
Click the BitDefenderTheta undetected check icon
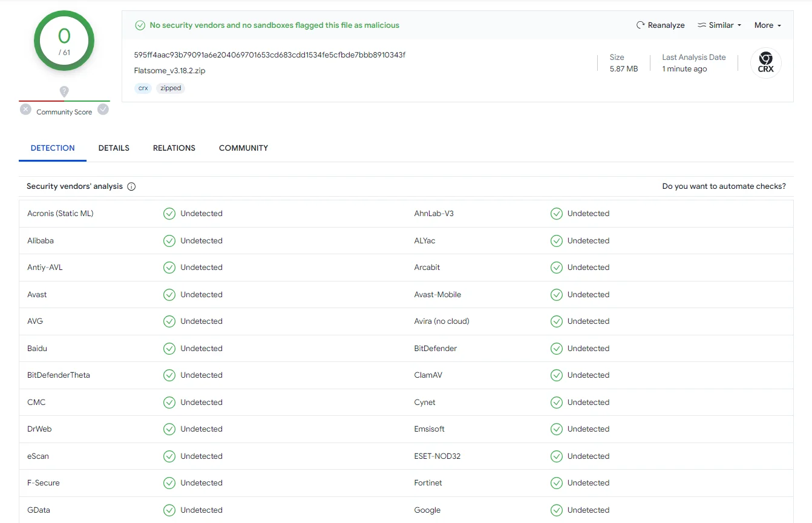(169, 375)
